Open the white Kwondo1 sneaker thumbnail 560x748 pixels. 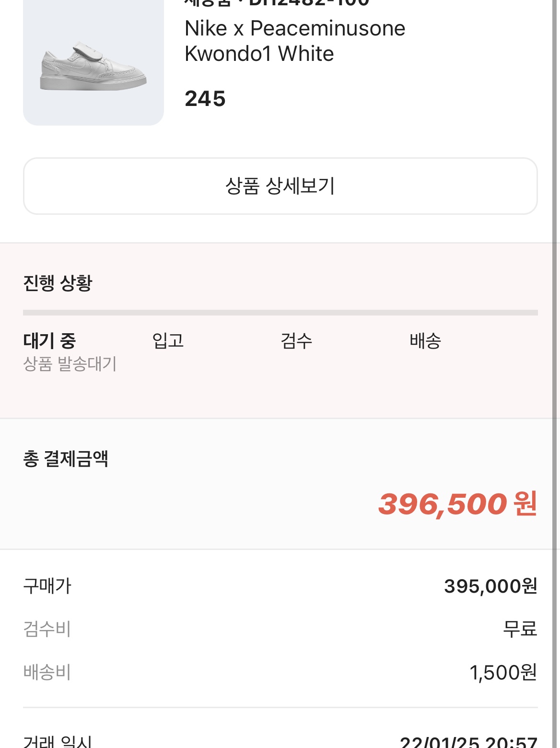93,62
